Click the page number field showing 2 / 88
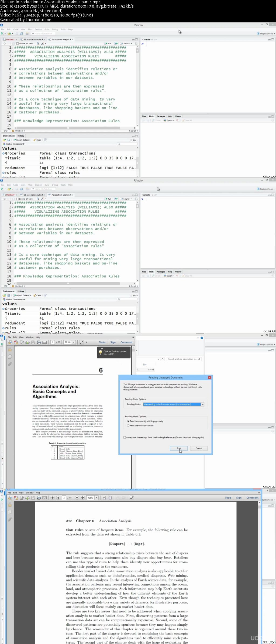This screenshot has width=276, height=644. tap(64, 498)
